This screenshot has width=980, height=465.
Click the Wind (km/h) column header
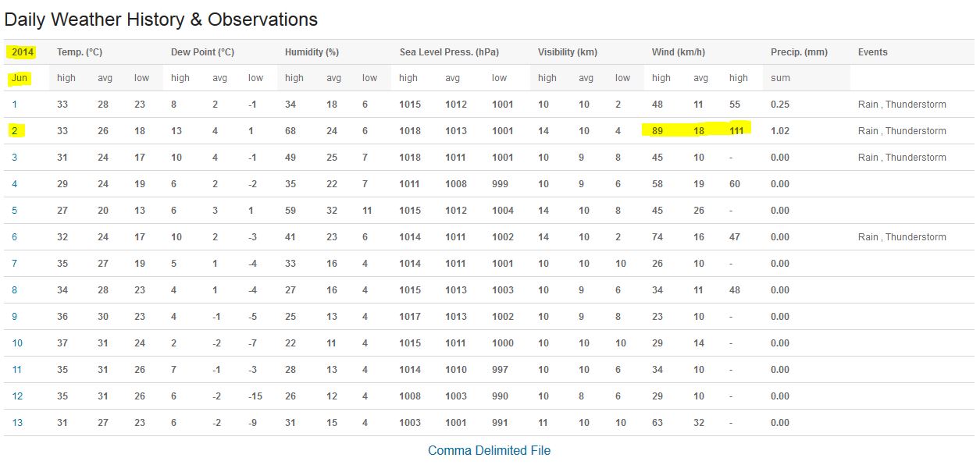[x=679, y=52]
